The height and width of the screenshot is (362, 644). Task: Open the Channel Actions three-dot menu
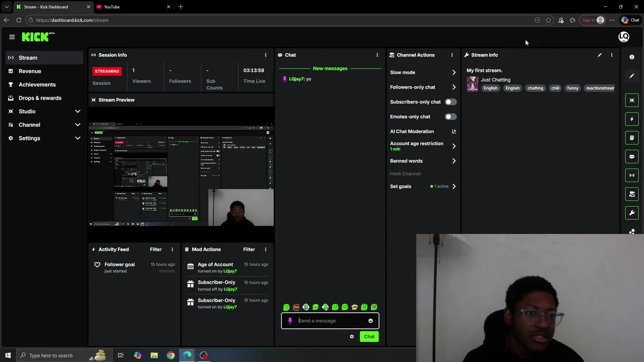coord(452,55)
